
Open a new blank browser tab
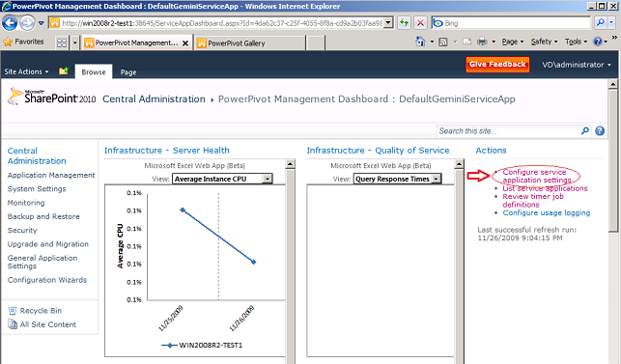pos(316,42)
